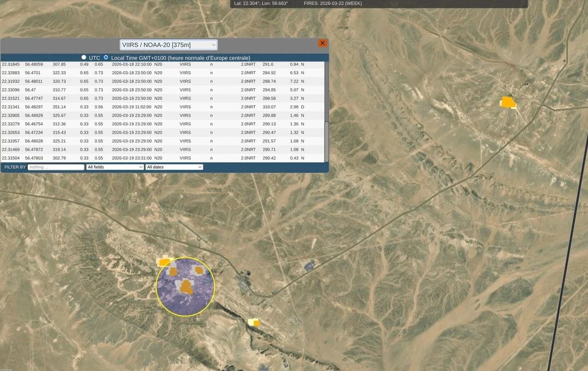Click the largest fire hotspot inside yellow circle
The width and height of the screenshot is (588, 371).
[186, 286]
